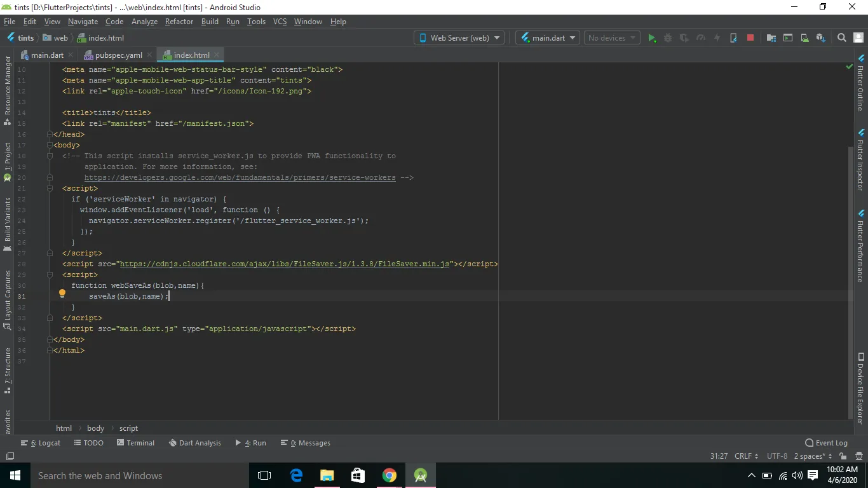Stop the running process with red square
This screenshot has width=868, height=488.
pyautogui.click(x=750, y=38)
